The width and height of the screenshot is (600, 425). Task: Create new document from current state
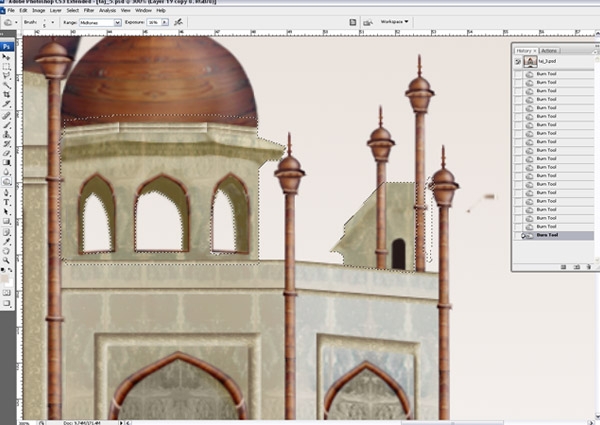coord(563,267)
